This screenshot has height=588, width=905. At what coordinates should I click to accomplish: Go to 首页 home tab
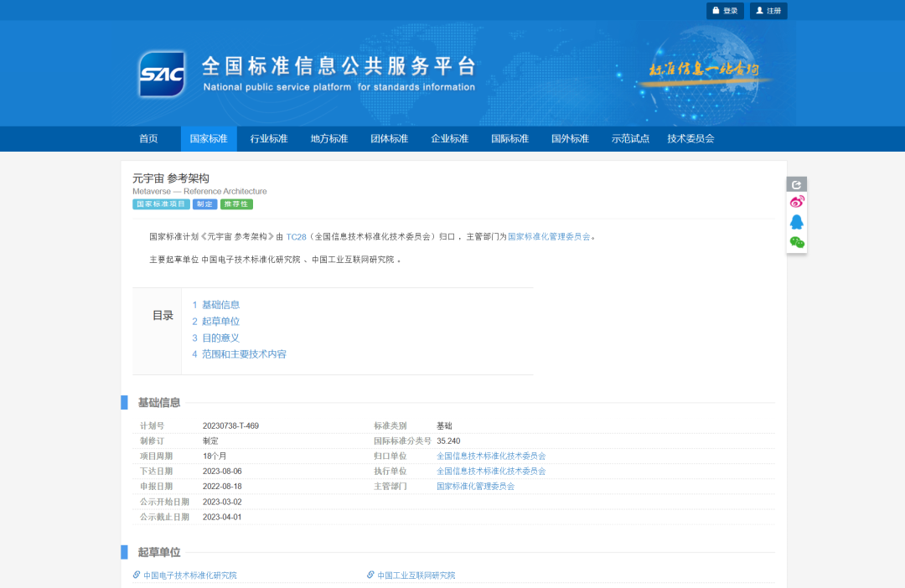(148, 139)
